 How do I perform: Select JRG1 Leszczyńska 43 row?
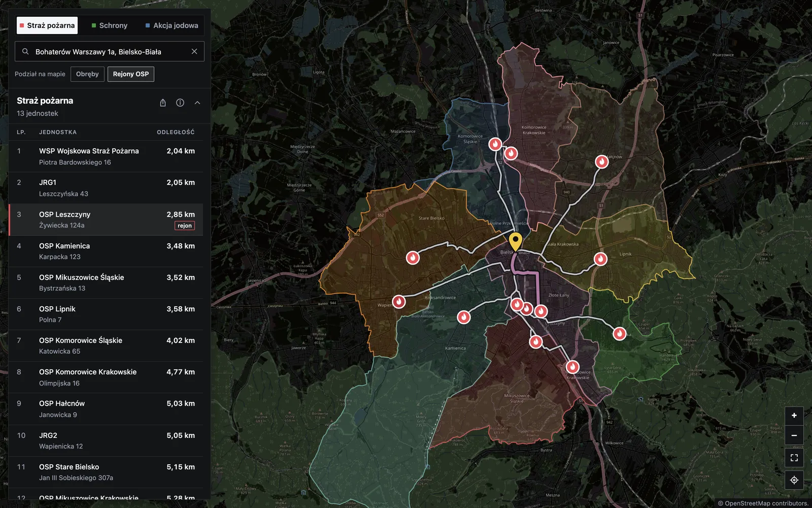coord(106,188)
